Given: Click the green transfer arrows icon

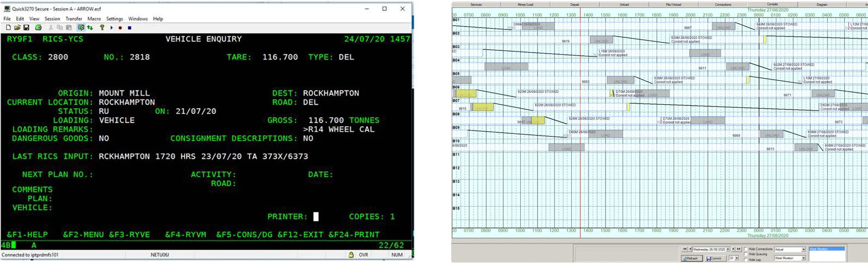Looking at the screenshot, I should click(x=90, y=28).
